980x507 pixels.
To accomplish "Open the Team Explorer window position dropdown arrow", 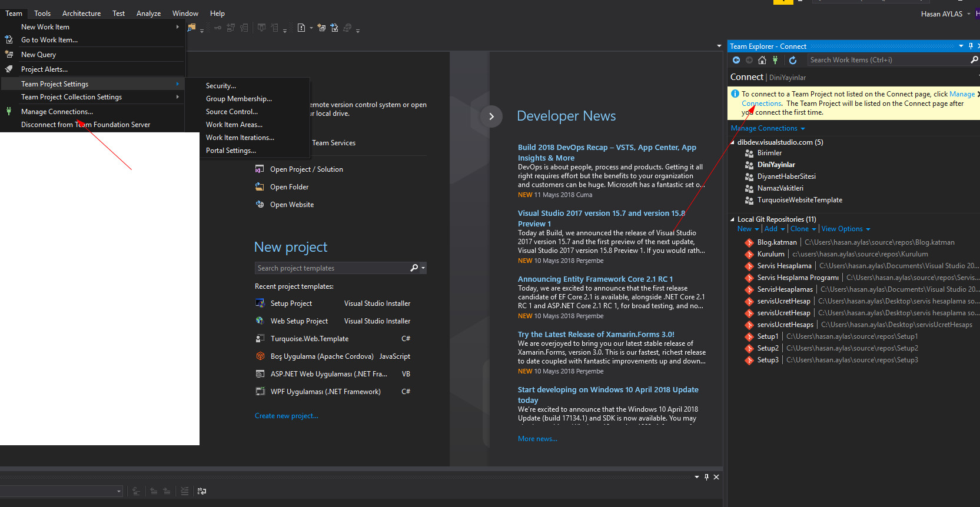I will 961,46.
